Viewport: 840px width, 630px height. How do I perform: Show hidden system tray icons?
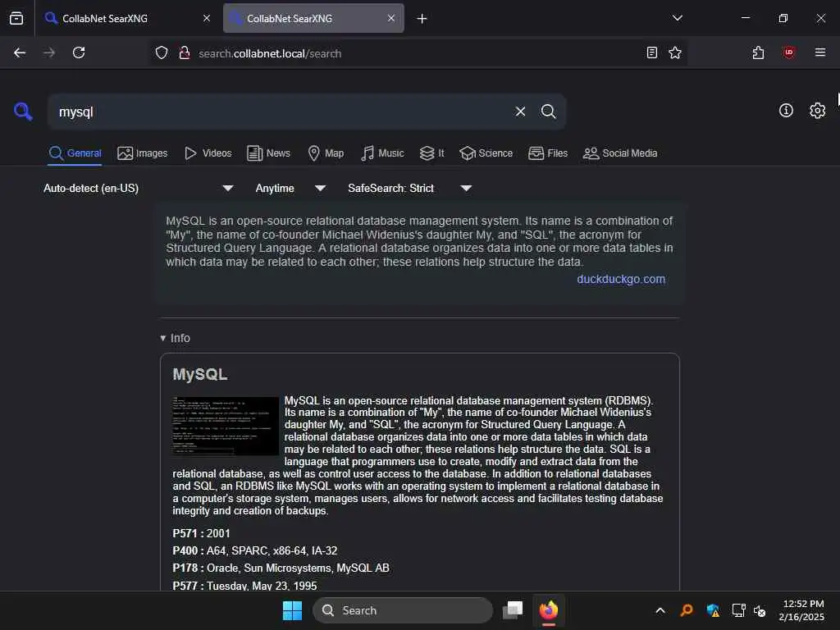(660, 610)
